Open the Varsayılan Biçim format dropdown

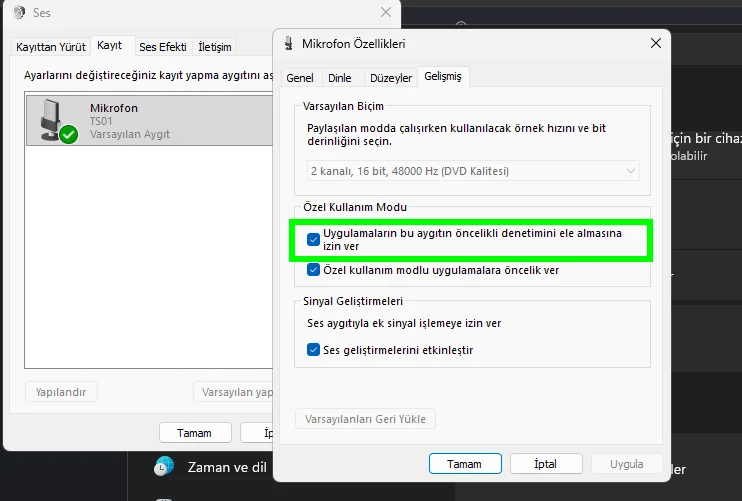tap(473, 171)
